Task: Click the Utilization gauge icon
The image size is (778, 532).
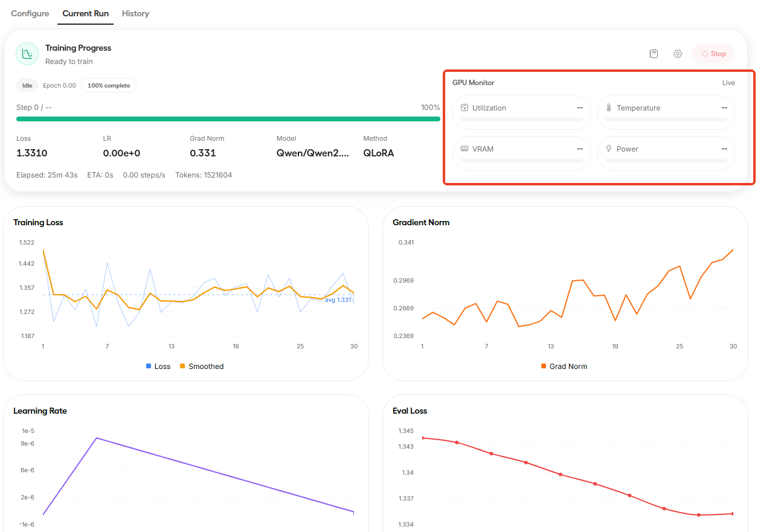Action: 465,108
